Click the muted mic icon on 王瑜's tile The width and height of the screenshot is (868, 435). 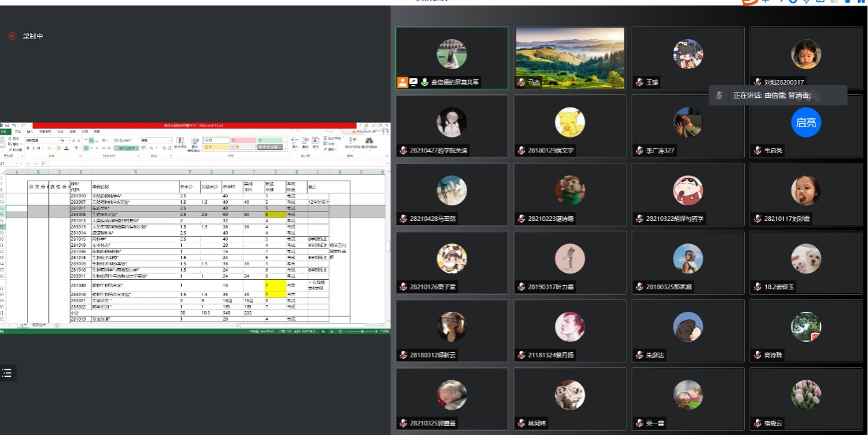tap(639, 82)
